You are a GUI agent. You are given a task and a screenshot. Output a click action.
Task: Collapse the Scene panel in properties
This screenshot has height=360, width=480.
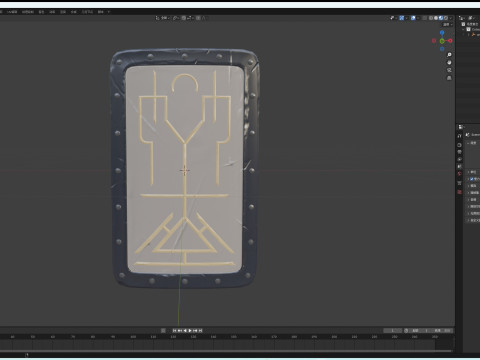pyautogui.click(x=468, y=143)
